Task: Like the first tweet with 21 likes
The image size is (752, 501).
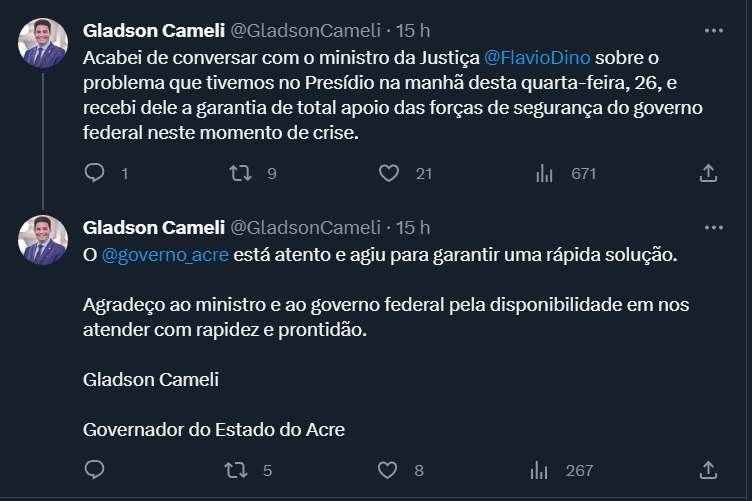Action: [389, 173]
